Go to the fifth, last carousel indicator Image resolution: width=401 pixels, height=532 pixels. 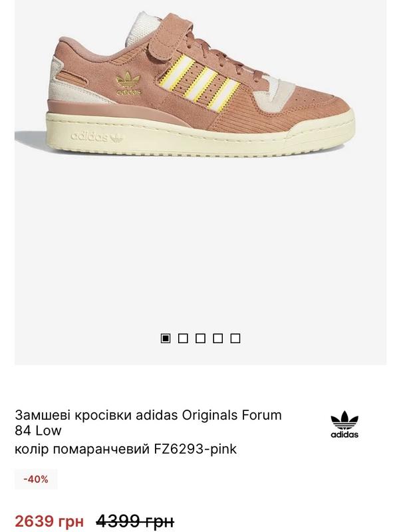235,338
